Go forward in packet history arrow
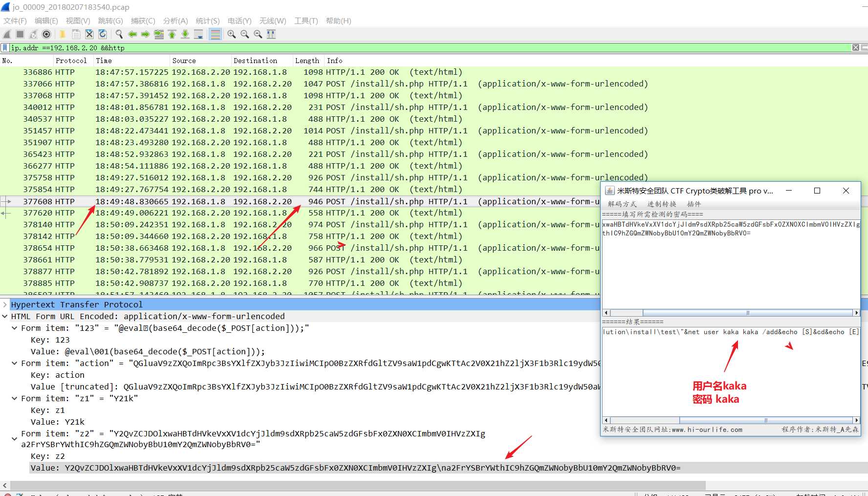868x496 pixels. (x=145, y=34)
